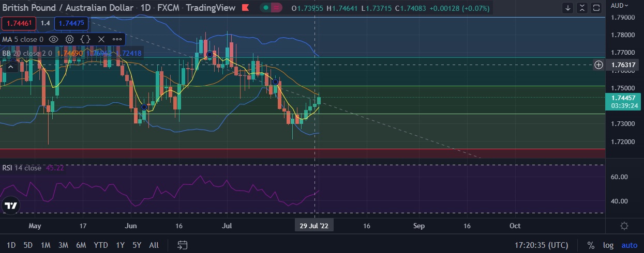Click the blue buy price 1.74475

tap(71, 23)
